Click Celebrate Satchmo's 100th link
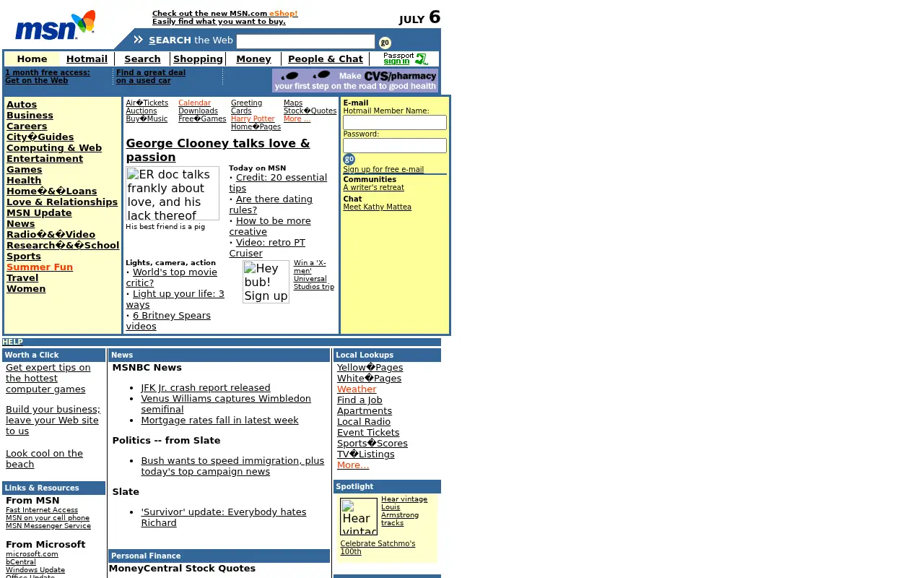 [378, 548]
